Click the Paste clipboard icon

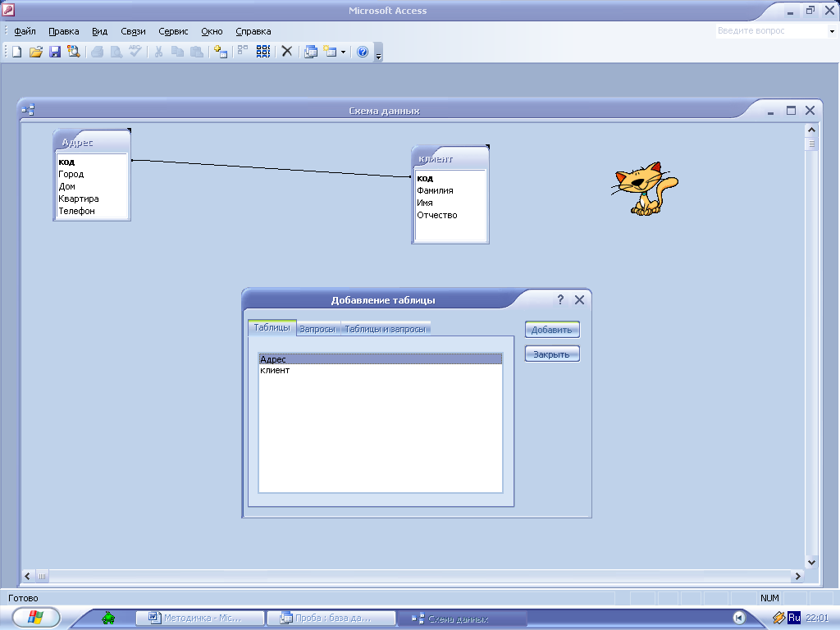(197, 52)
